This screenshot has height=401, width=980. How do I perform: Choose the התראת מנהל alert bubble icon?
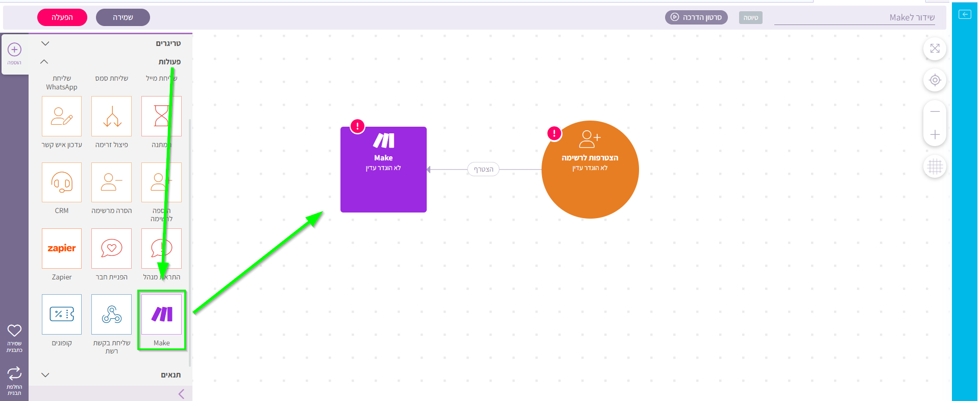pos(161,248)
